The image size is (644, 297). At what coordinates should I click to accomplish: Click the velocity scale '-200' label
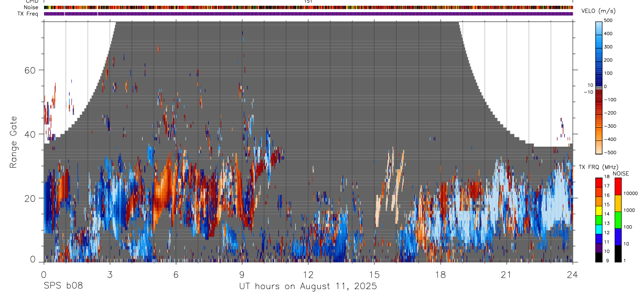(x=610, y=113)
